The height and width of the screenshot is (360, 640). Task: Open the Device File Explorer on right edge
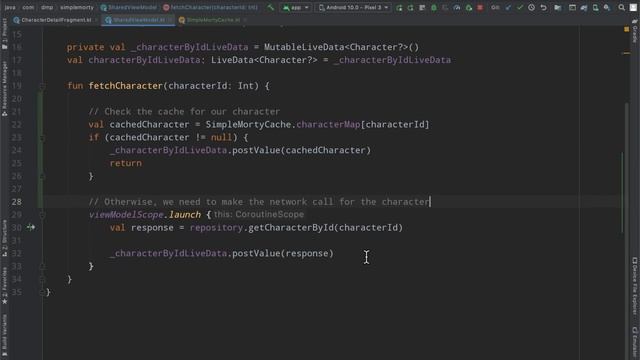click(x=635, y=287)
